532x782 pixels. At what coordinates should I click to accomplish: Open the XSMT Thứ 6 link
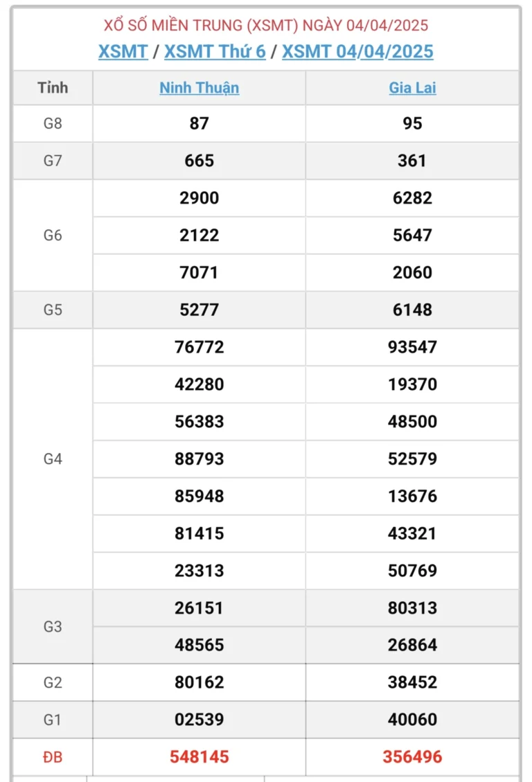215,51
